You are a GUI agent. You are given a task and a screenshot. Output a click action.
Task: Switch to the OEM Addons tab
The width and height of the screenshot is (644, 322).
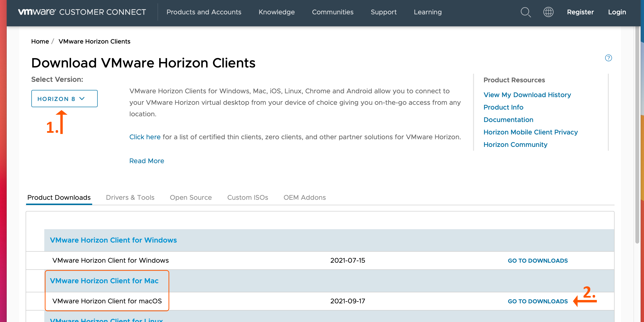click(x=305, y=197)
